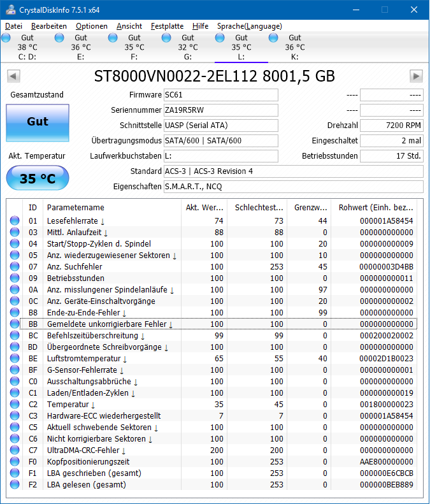Open the Hilfe menu
430x504 pixels.
pos(200,26)
